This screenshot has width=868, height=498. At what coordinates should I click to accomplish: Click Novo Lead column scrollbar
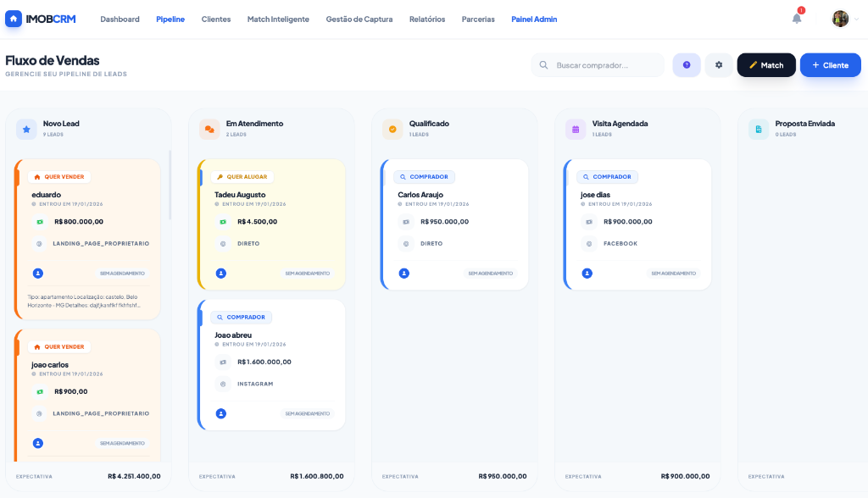pyautogui.click(x=170, y=186)
